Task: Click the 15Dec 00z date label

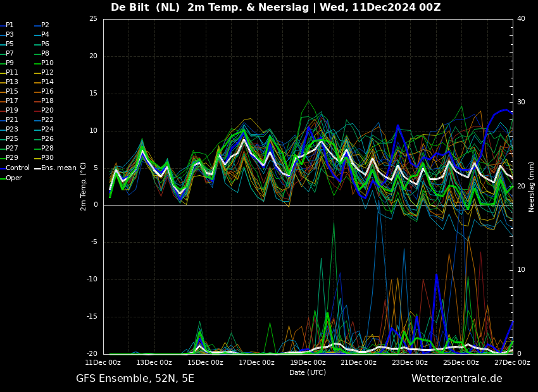Action: coord(205,362)
